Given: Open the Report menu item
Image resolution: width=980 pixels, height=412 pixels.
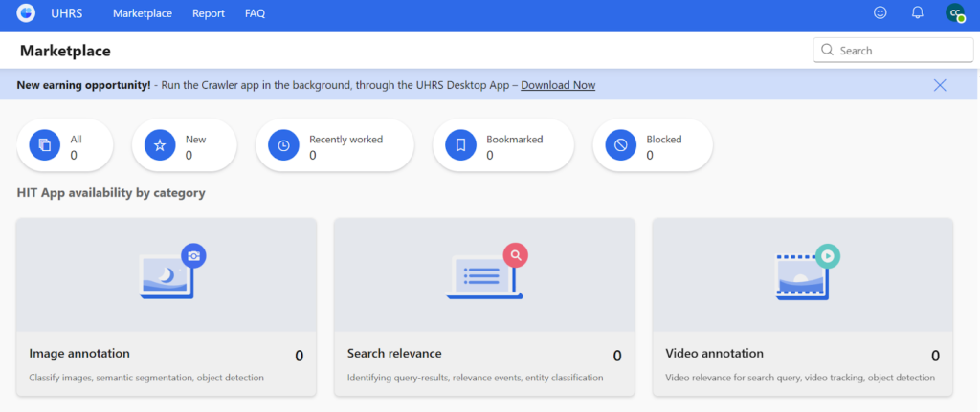Looking at the screenshot, I should [208, 13].
